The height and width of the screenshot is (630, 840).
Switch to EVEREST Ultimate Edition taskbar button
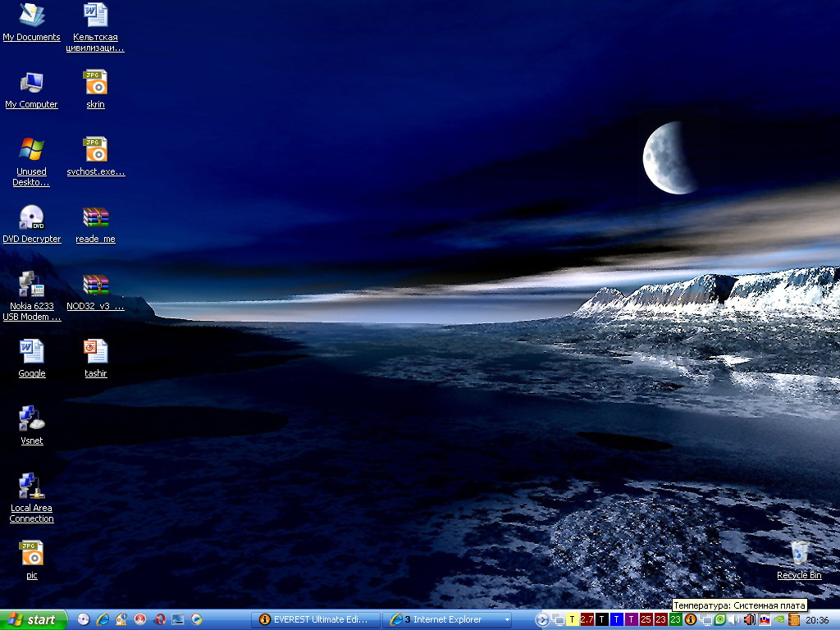[x=315, y=619]
